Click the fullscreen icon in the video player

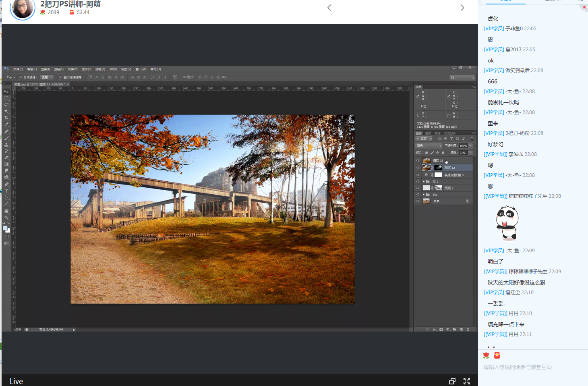pyautogui.click(x=467, y=381)
